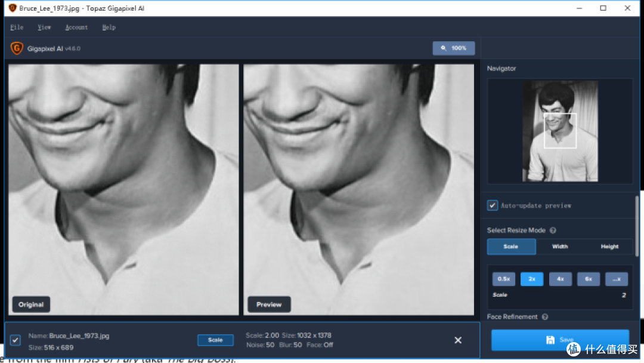Click the Blur: 50 value text
This screenshot has height=363, width=644.
click(290, 345)
